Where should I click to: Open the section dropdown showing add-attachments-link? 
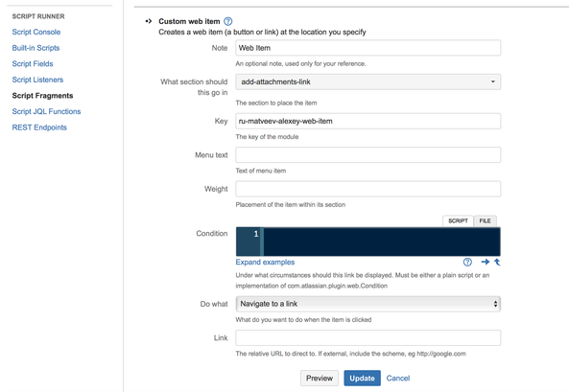pos(367,82)
